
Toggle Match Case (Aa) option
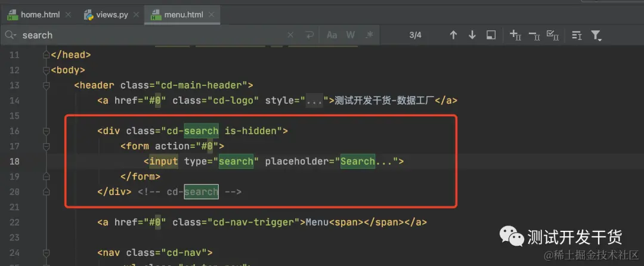click(x=332, y=35)
